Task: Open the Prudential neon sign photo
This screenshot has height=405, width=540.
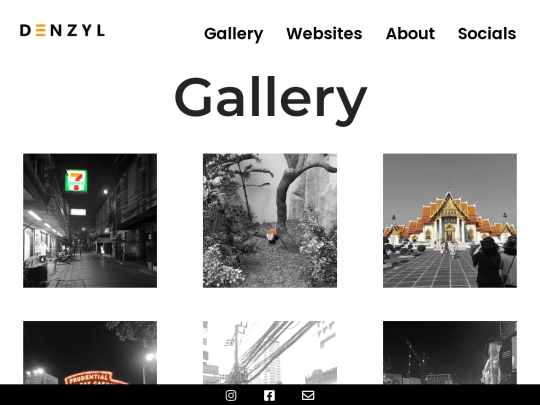Action: [90, 353]
